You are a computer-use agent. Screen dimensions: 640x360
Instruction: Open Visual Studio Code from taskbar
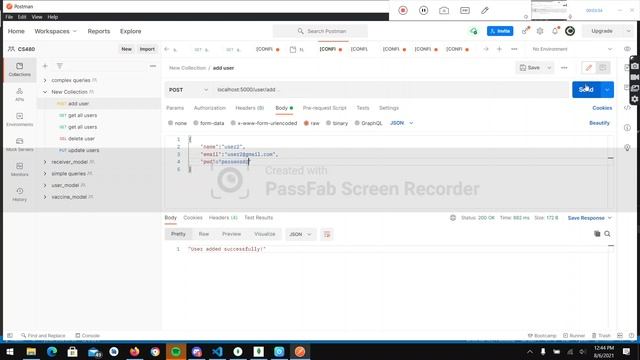point(217,351)
